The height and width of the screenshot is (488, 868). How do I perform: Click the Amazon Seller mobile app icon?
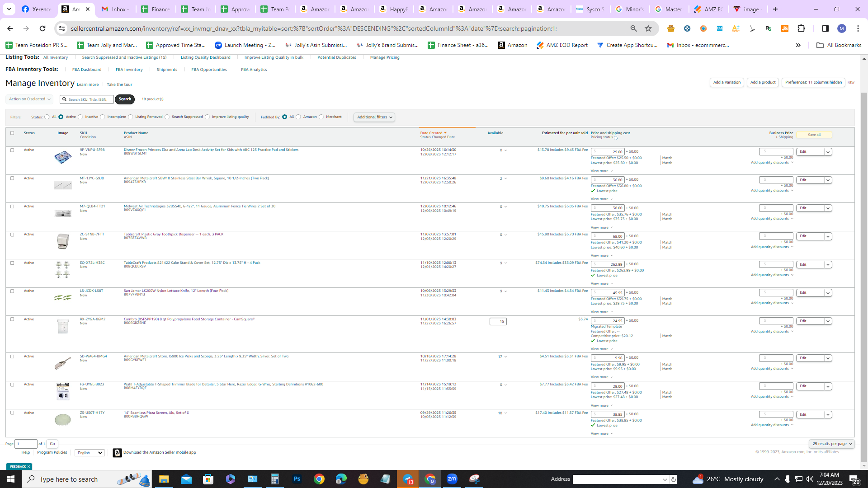117,453
